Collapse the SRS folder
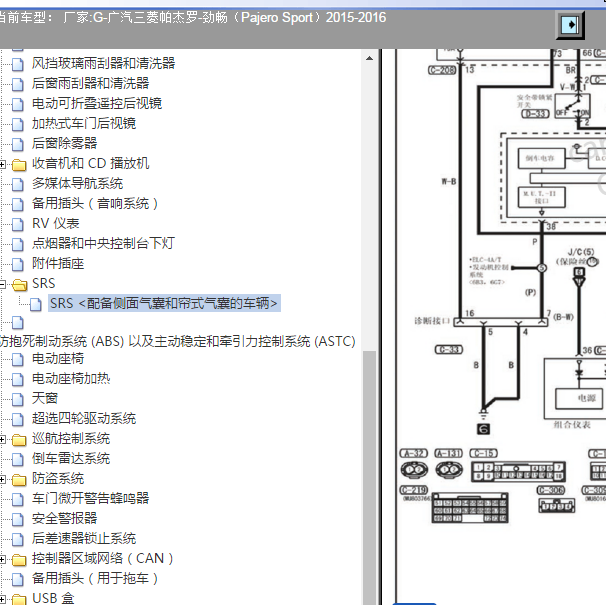The width and height of the screenshot is (606, 605). tap(3, 285)
